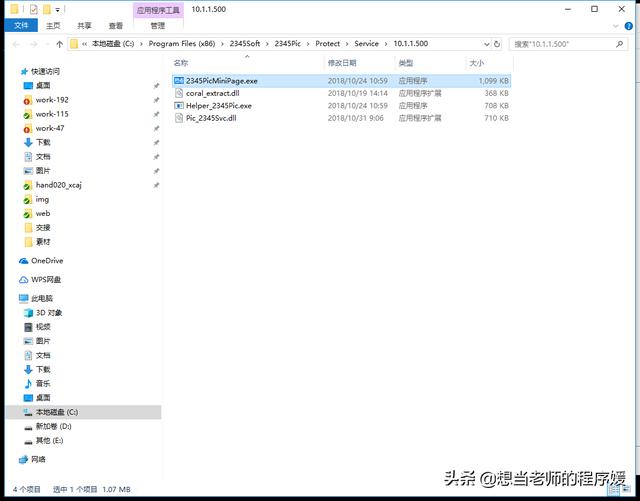640x501 pixels.
Task: Open 快速访问 in the navigation pane
Action: (x=45, y=71)
